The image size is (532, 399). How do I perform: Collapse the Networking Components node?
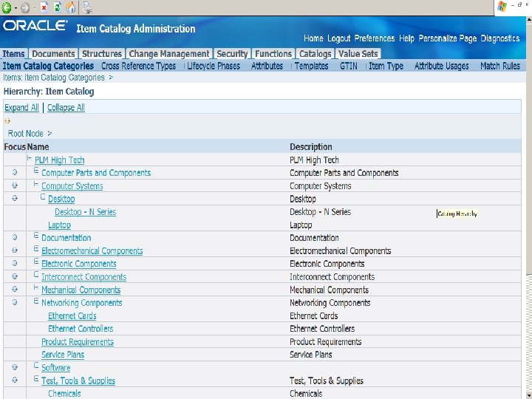click(x=36, y=301)
